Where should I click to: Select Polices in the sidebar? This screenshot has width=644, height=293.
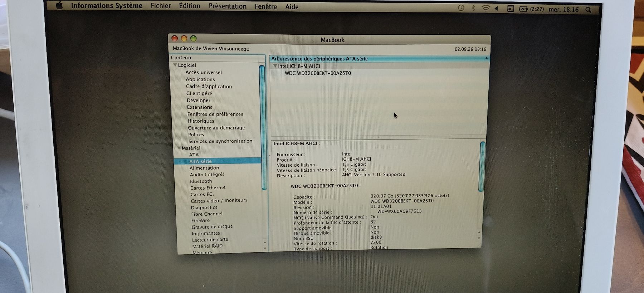[196, 135]
